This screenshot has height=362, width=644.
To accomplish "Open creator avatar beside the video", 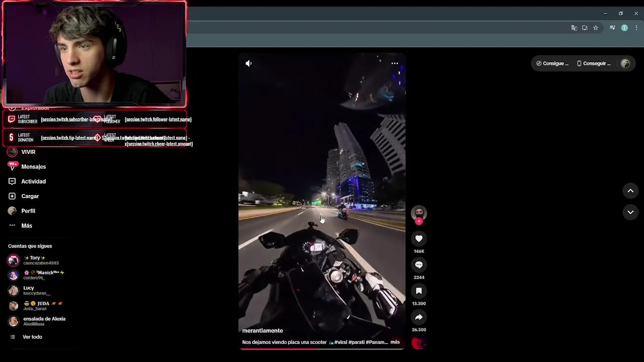I will (x=419, y=213).
